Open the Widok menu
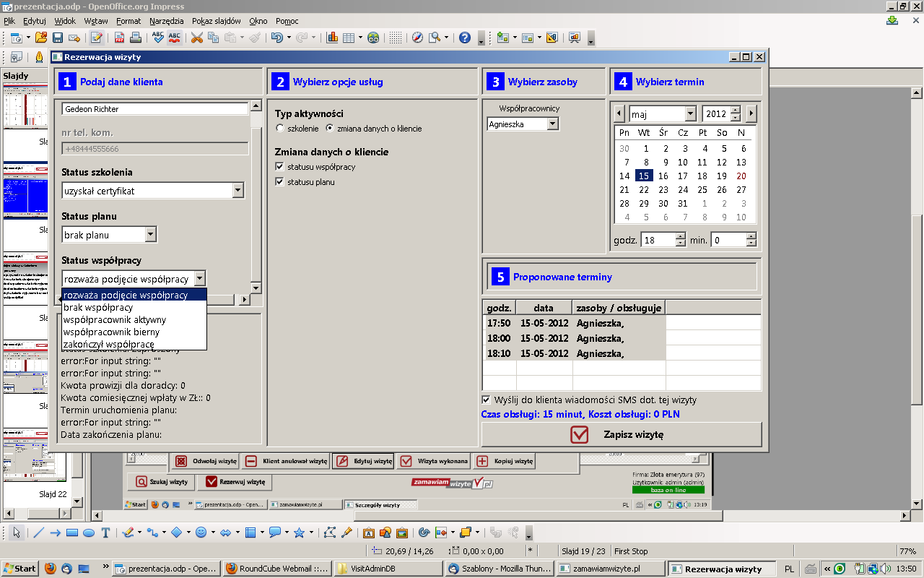 click(65, 21)
